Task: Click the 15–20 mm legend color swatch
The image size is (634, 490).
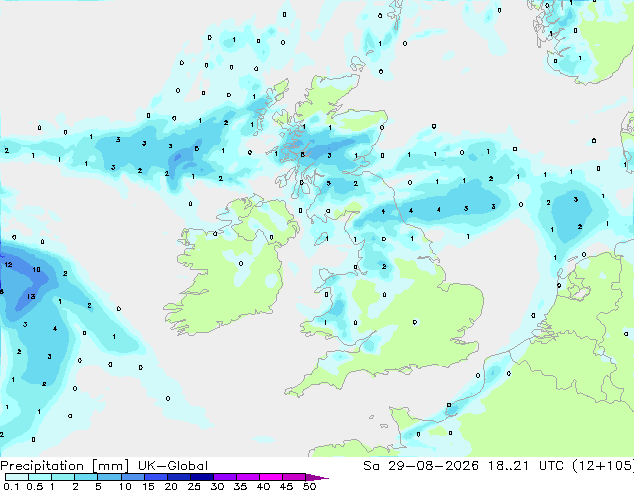Action: click(155, 477)
